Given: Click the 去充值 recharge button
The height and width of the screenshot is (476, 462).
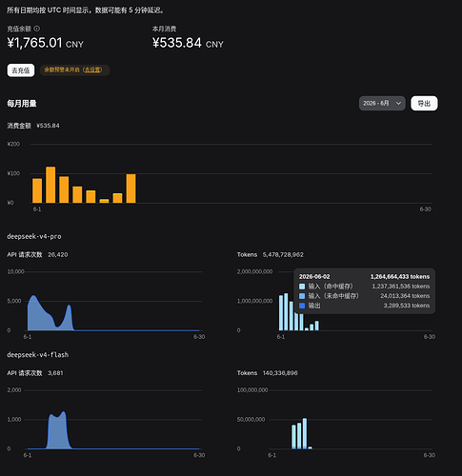Looking at the screenshot, I should (x=21, y=70).
